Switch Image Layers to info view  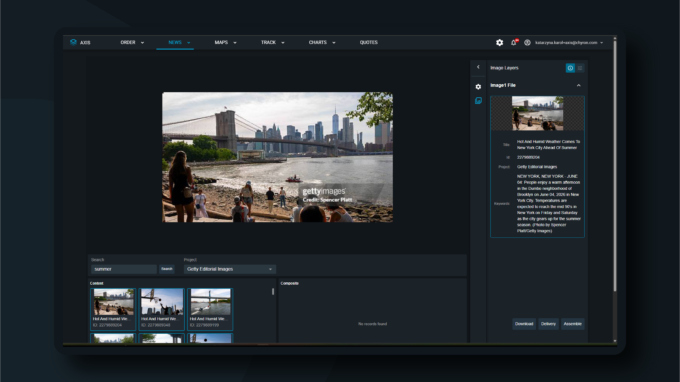(x=570, y=68)
